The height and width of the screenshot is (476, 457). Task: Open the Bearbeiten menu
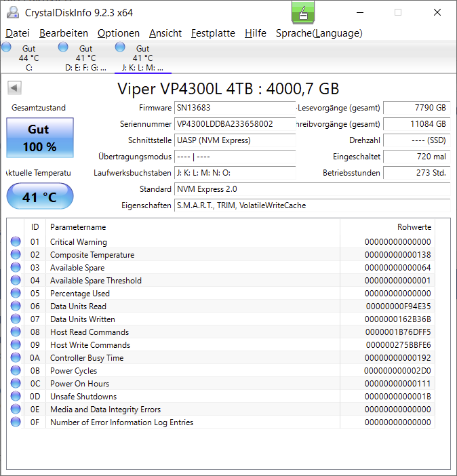(x=64, y=33)
